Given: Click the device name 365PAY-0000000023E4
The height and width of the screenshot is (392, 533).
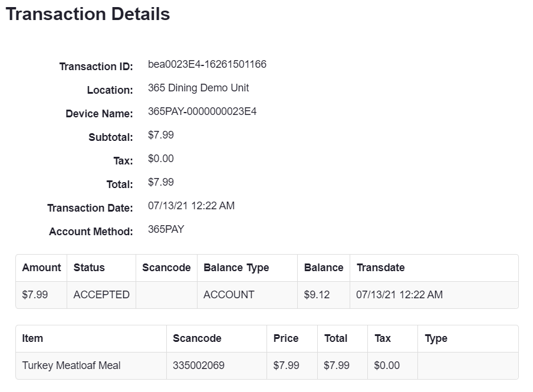Looking at the screenshot, I should (x=202, y=111).
